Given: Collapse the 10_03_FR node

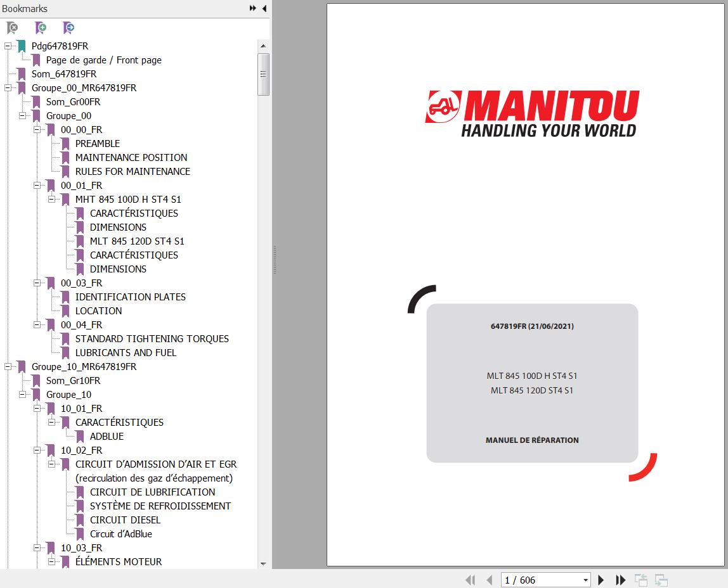Looking at the screenshot, I should pyautogui.click(x=37, y=547).
